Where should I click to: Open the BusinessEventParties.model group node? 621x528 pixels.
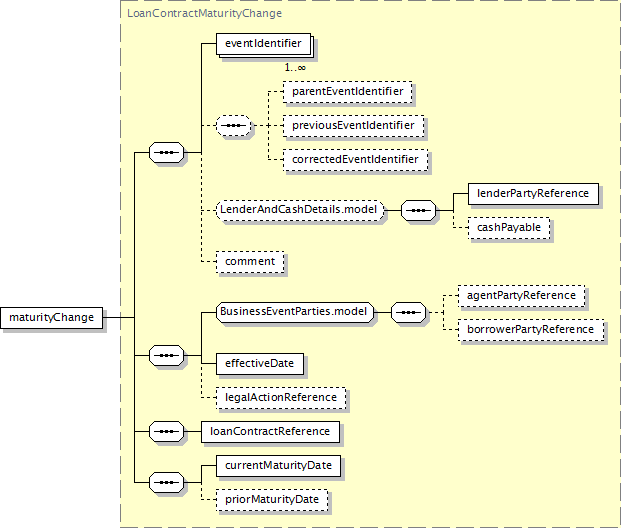click(294, 312)
